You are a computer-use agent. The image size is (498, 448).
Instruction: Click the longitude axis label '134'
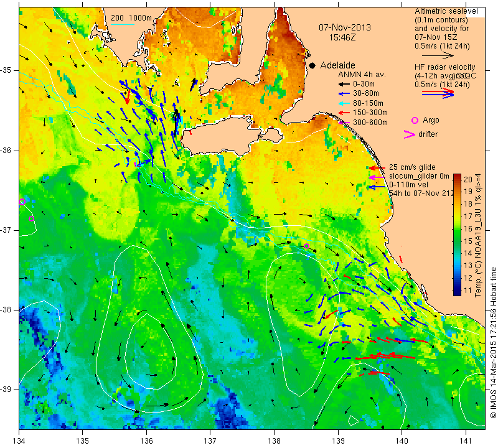coord(19,441)
